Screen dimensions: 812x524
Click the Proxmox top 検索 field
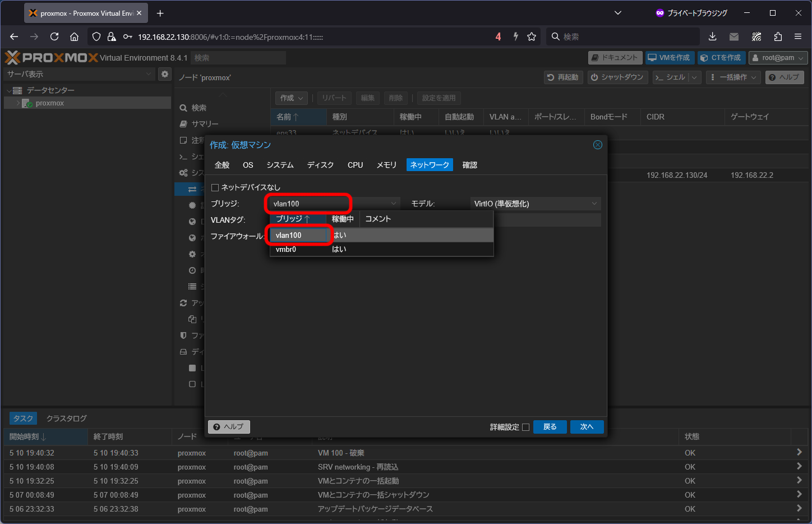click(238, 58)
